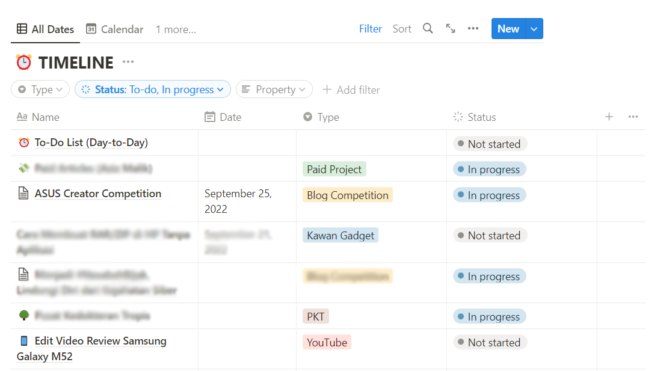Open the Type filter dropdown

coord(40,89)
